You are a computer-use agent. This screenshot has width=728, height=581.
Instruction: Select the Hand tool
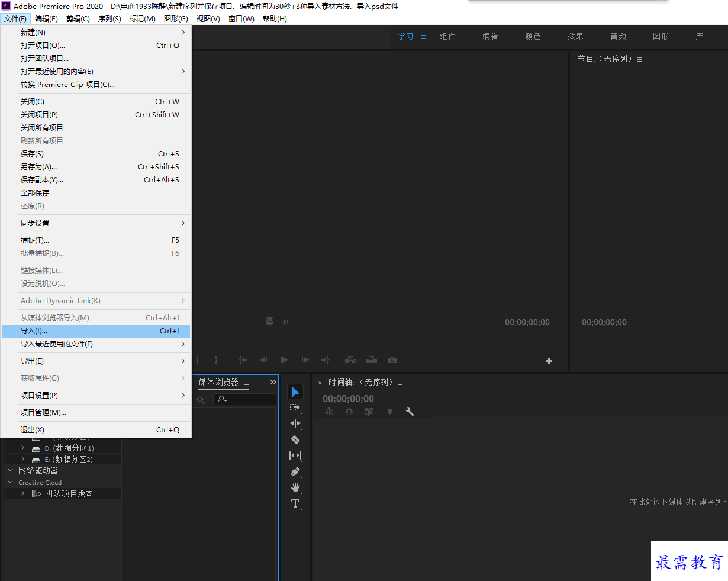(x=295, y=487)
